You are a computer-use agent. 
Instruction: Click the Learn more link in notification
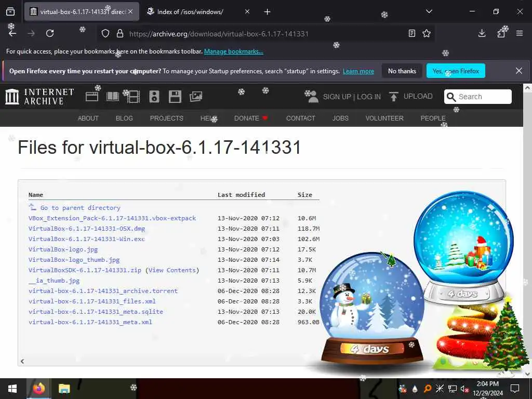pos(358,71)
